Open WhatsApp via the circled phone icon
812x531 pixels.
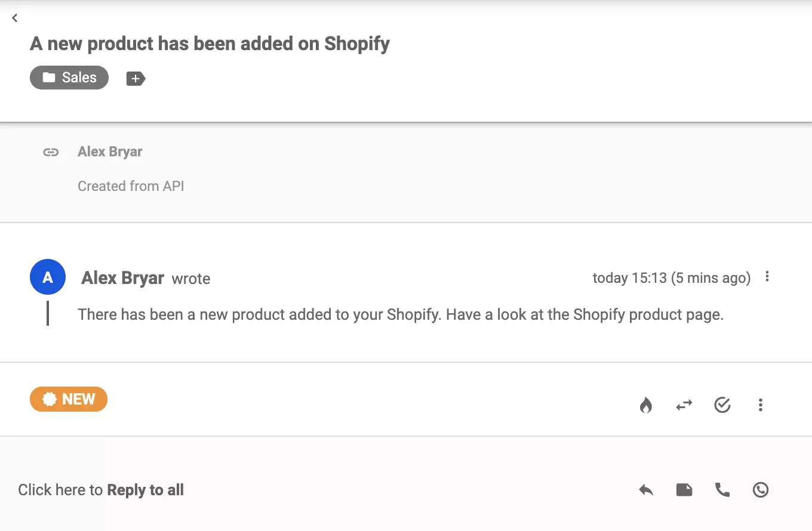tap(760, 489)
